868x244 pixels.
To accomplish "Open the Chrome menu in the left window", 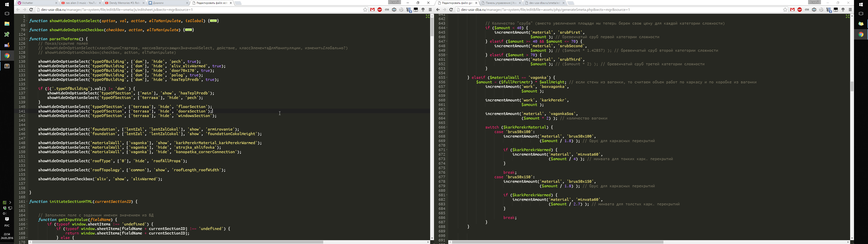I will click(430, 10).
